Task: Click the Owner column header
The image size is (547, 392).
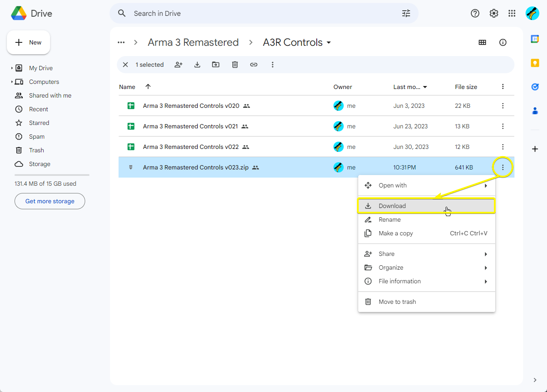Action: [343, 87]
